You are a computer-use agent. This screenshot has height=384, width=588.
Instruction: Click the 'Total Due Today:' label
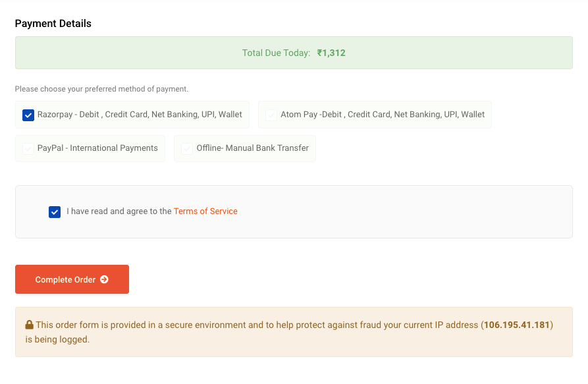point(276,53)
